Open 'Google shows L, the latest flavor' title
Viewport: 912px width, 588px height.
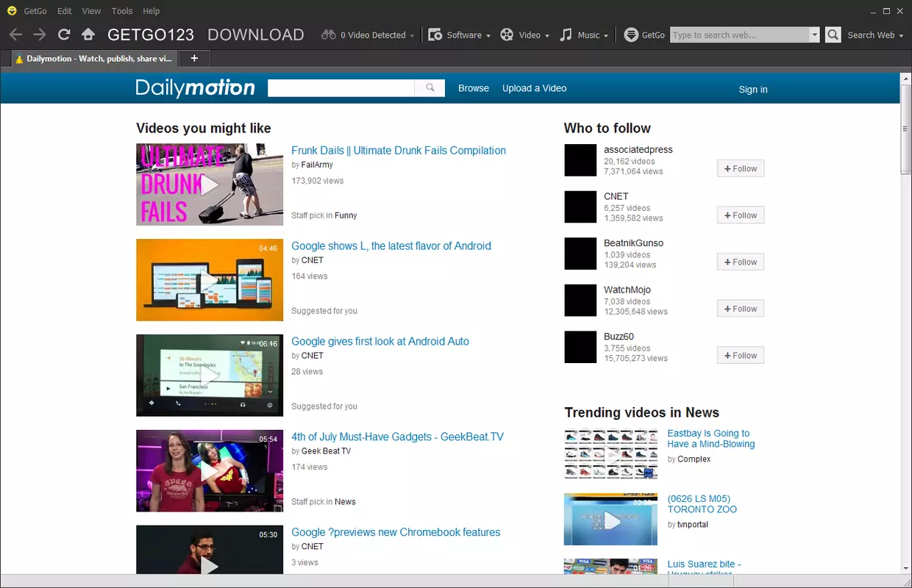click(x=391, y=246)
